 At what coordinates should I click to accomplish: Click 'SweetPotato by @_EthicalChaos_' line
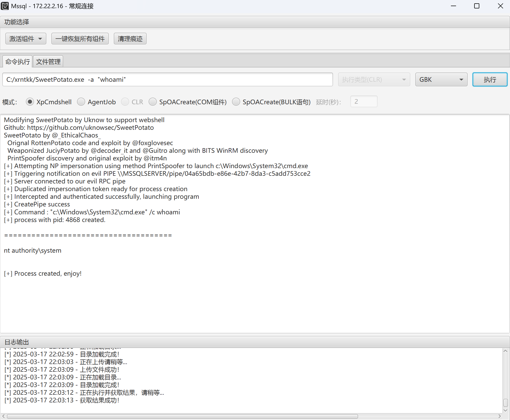52,135
